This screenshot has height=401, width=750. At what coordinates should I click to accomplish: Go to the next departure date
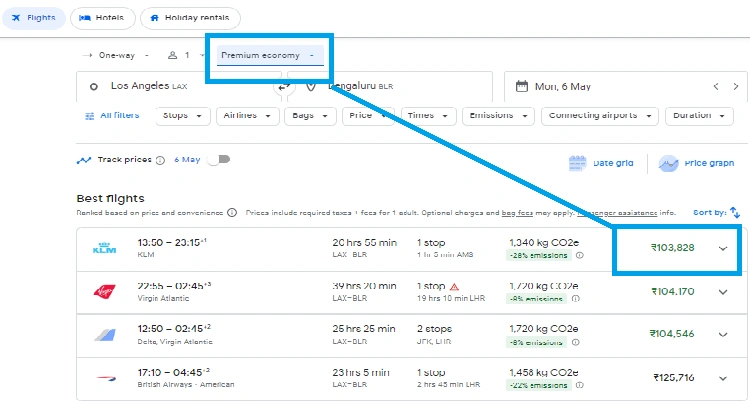click(x=736, y=87)
